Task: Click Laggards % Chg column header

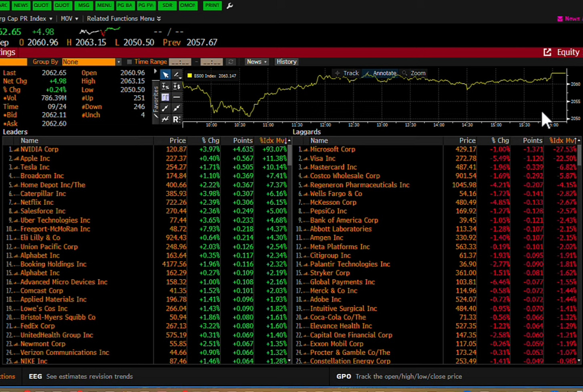Action: click(500, 141)
